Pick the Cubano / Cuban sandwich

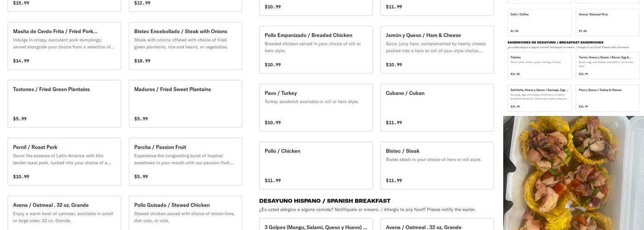tap(437, 108)
